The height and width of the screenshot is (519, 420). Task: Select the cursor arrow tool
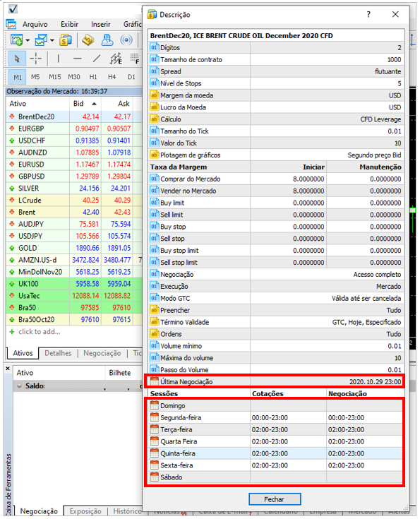tap(17, 59)
